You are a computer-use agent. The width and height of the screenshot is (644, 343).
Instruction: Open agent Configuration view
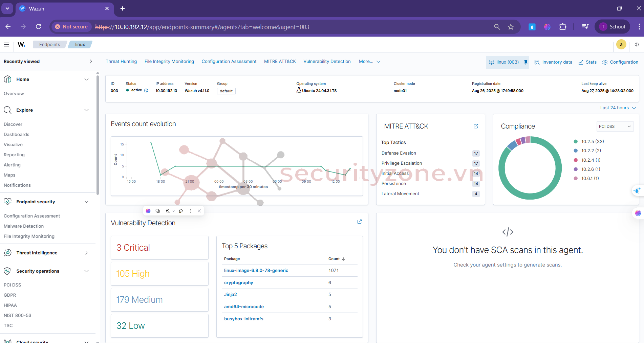pyautogui.click(x=620, y=62)
